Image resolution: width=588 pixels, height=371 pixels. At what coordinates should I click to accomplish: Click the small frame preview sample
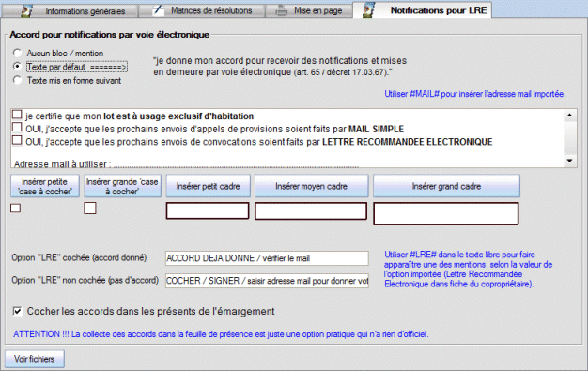click(x=208, y=210)
